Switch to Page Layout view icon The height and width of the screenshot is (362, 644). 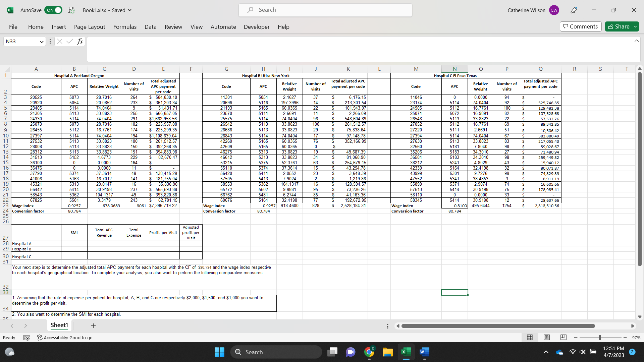(546, 337)
